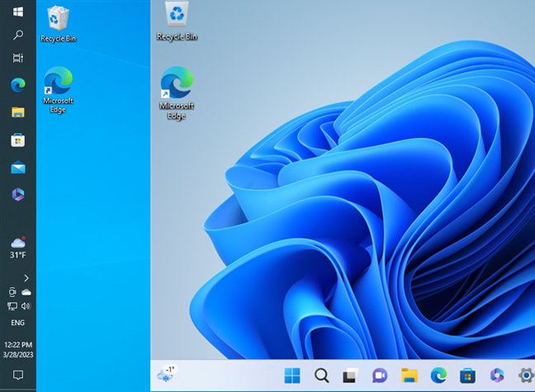535x392 pixels.
Task: Open the Chat icon on the Windows 11 taskbar
Action: tap(380, 375)
